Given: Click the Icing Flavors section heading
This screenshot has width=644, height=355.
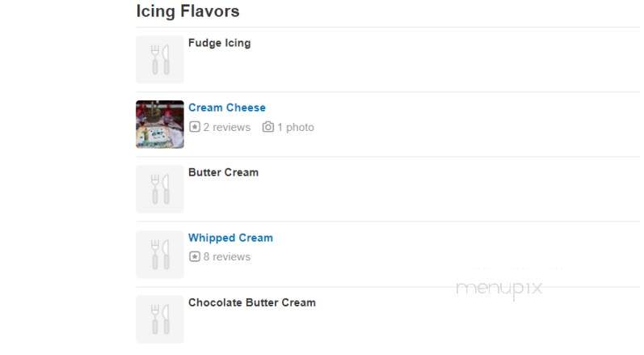Looking at the screenshot, I should point(187,11).
